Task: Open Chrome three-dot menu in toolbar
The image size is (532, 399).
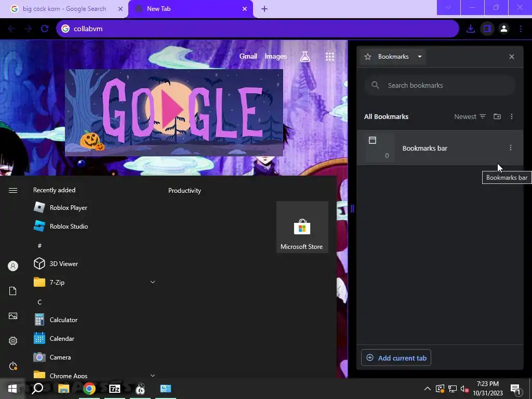Action: (x=521, y=29)
